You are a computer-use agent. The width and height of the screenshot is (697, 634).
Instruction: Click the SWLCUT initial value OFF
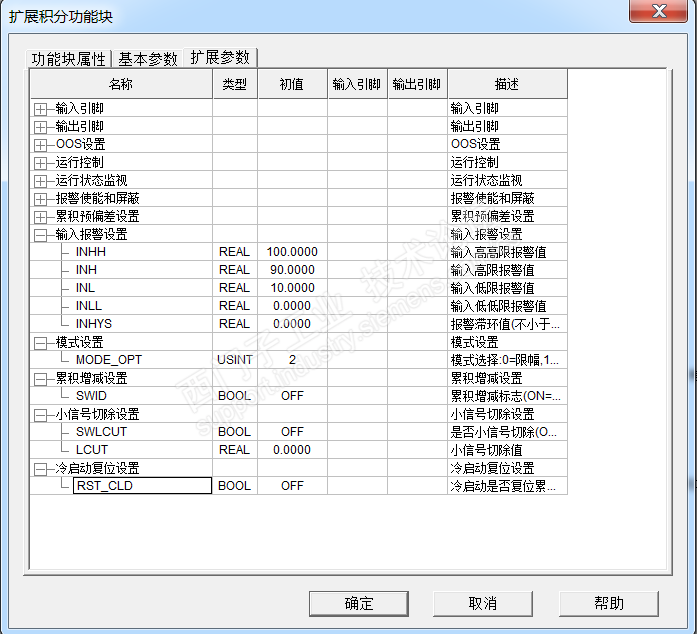[292, 432]
